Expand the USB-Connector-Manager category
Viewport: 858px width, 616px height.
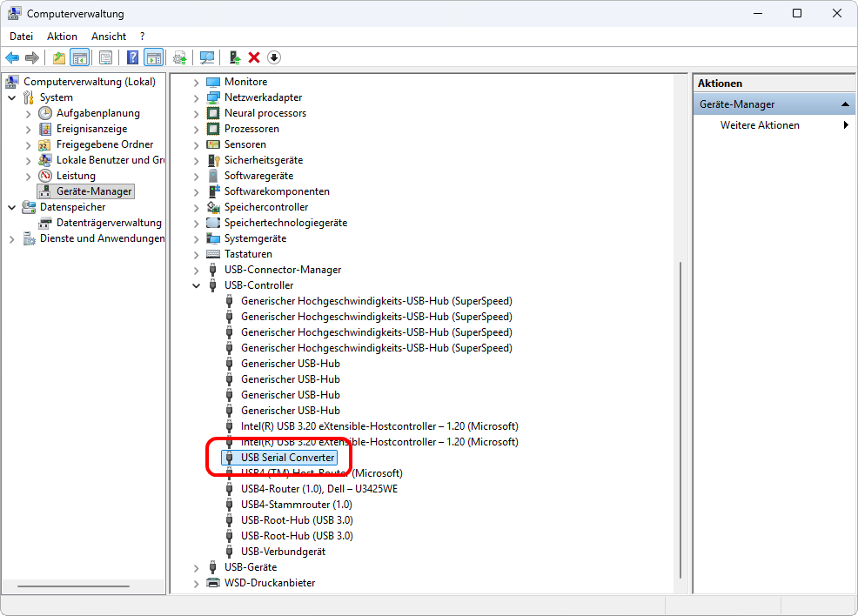(x=196, y=271)
